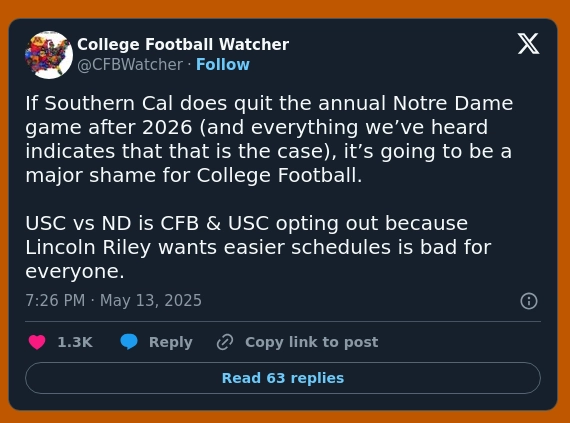Click the blue reply speech bubble icon
Screen dimensions: 570x423
pyautogui.click(x=129, y=342)
